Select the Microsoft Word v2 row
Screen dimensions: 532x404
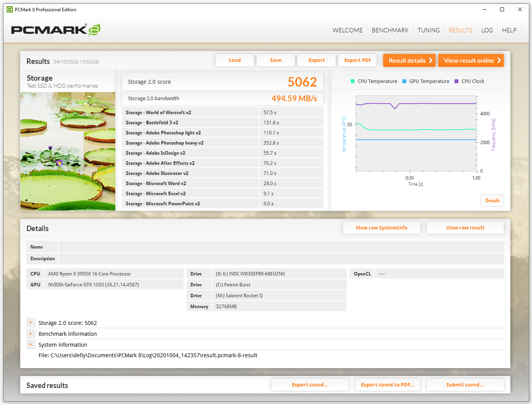223,183
